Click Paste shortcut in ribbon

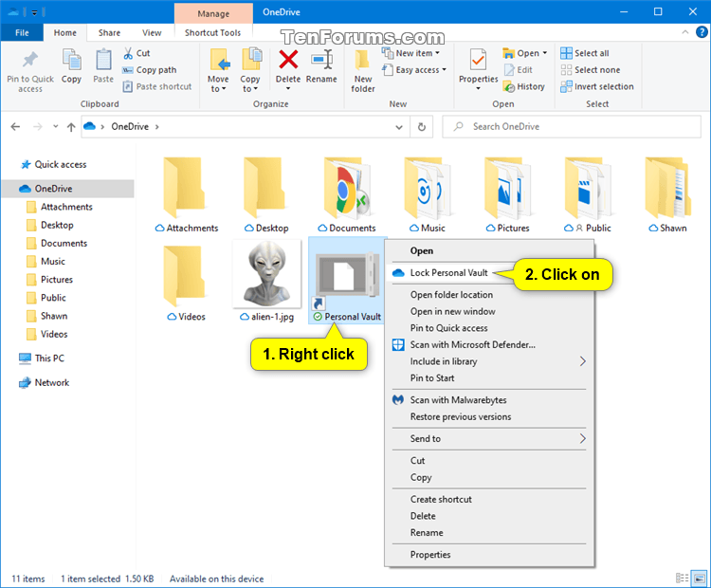click(x=157, y=86)
